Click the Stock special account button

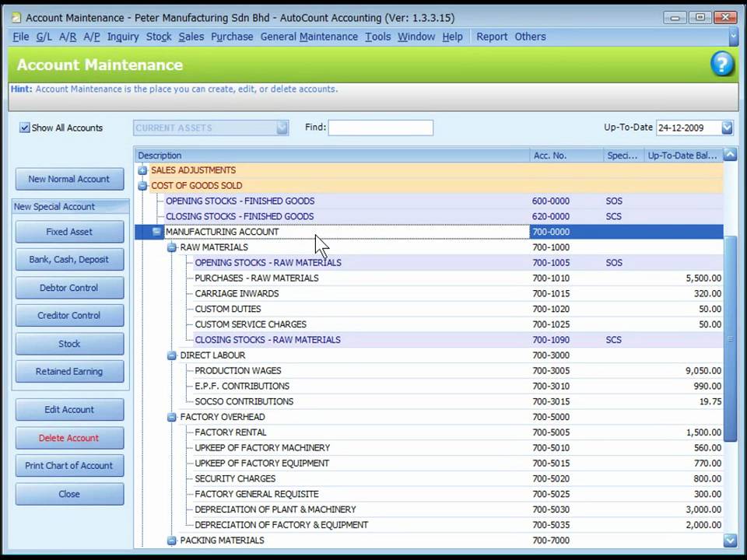(69, 344)
